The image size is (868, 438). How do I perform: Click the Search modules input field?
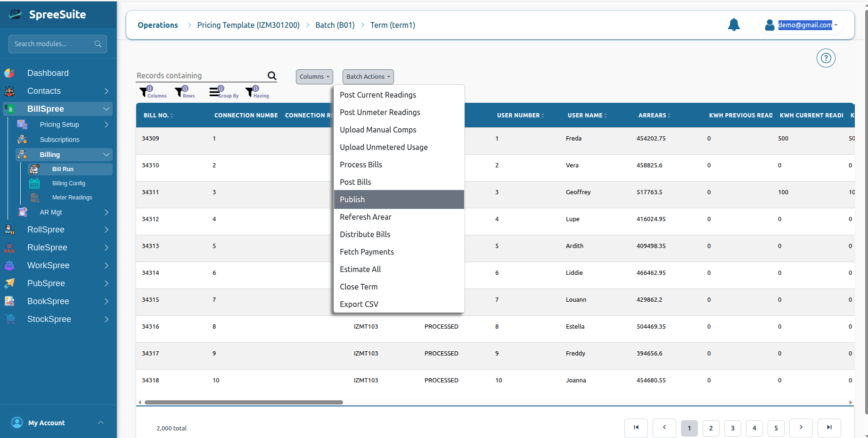click(x=57, y=44)
